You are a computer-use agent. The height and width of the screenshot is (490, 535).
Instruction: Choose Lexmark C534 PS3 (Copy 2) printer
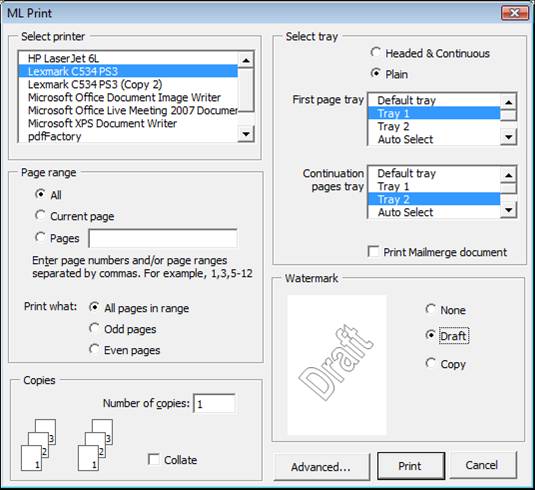128,84
